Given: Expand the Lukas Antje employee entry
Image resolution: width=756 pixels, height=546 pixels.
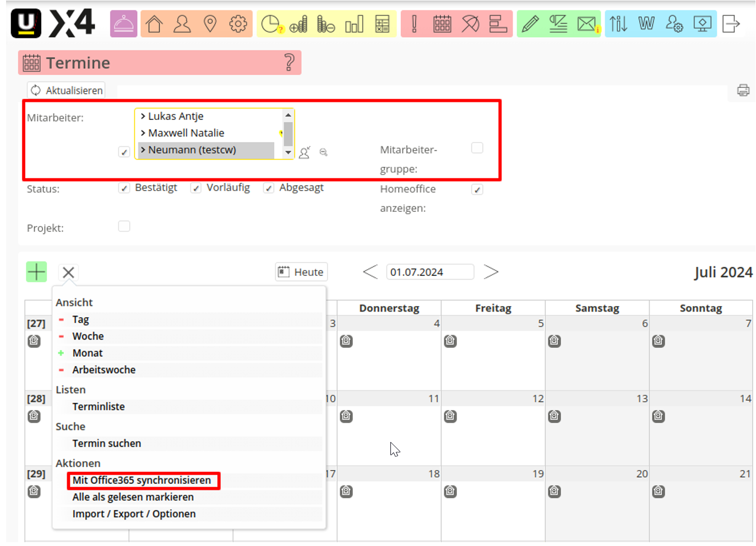Looking at the screenshot, I should 143,116.
